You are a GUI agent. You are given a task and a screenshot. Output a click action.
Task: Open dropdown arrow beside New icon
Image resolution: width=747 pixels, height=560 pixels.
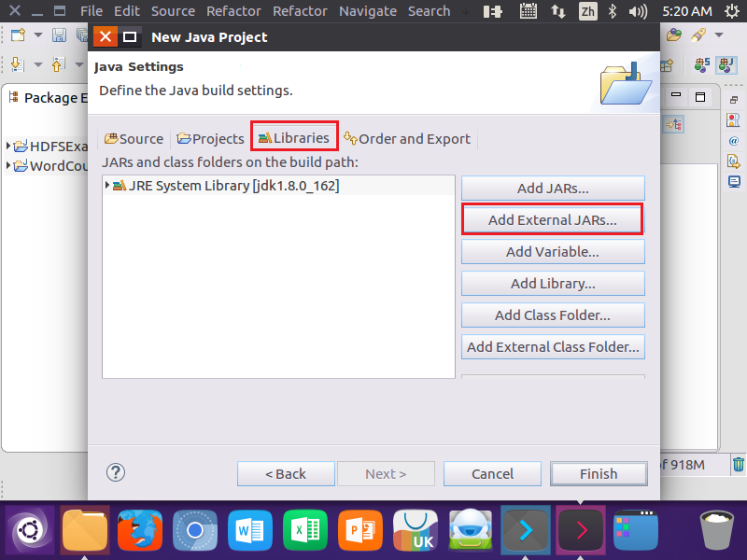coord(38,35)
